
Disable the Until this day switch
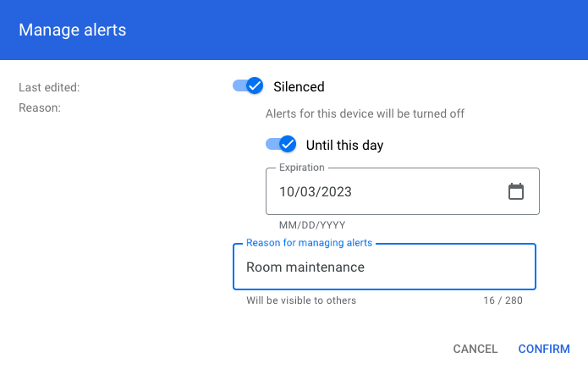point(281,145)
